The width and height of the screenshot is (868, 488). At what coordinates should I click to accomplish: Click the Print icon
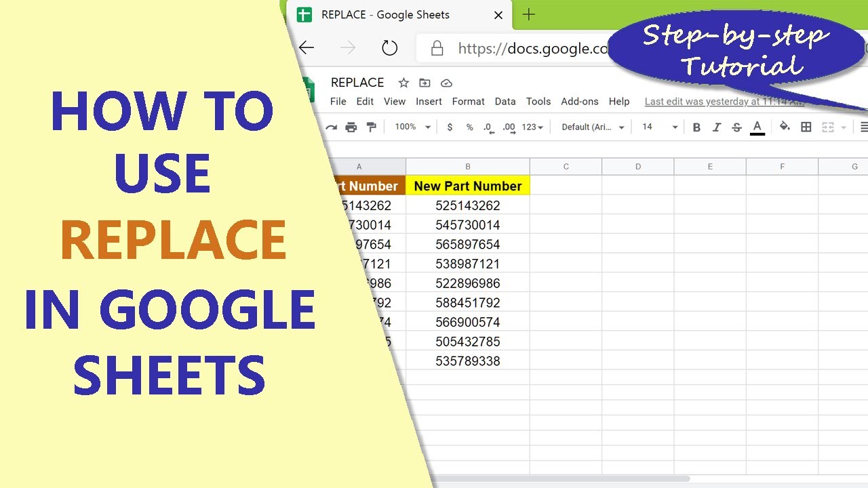351,127
